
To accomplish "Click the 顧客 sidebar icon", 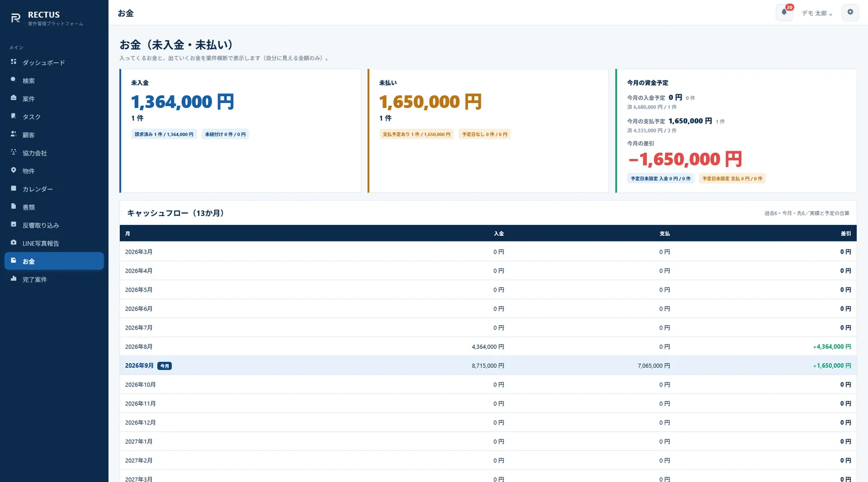I will (14, 134).
